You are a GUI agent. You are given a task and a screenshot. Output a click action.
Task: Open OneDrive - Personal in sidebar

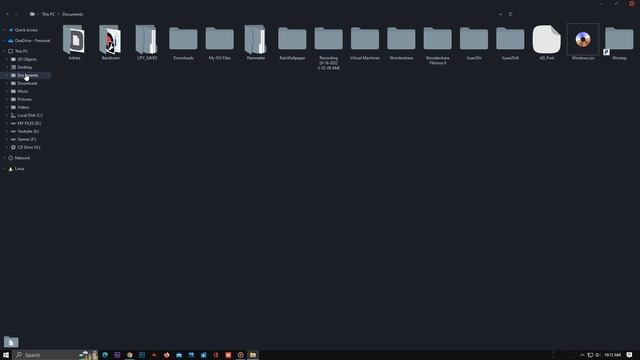pos(32,40)
